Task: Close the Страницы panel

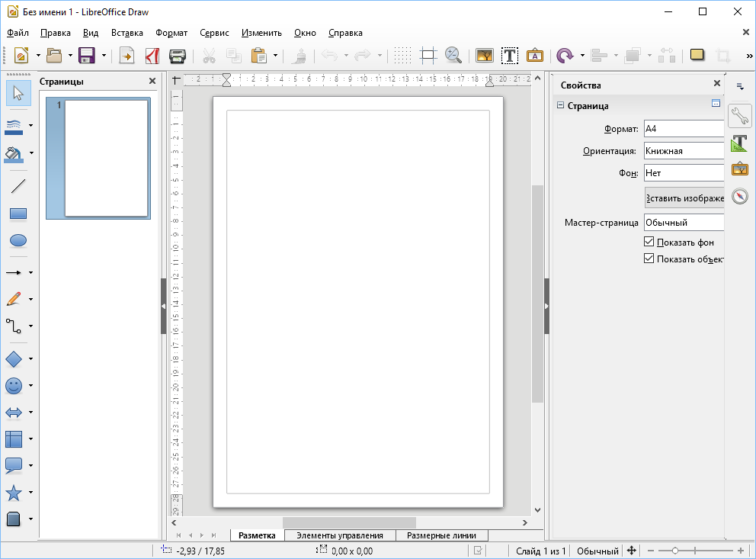Action: point(152,81)
